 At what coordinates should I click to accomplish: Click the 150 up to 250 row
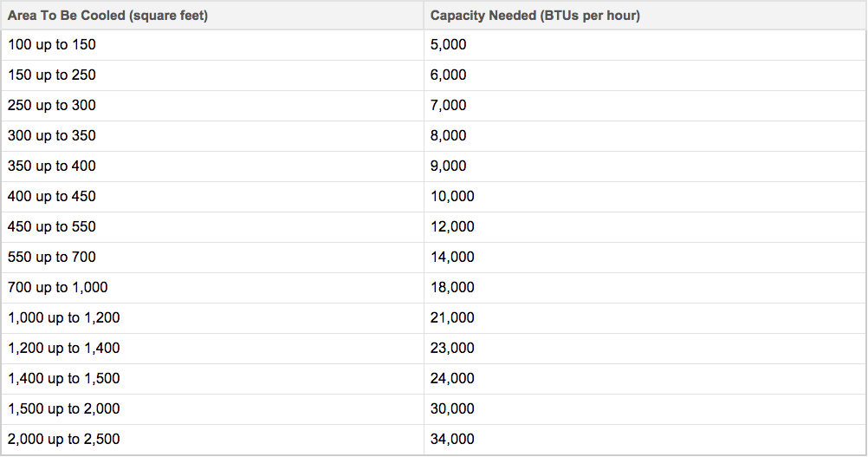(434, 75)
